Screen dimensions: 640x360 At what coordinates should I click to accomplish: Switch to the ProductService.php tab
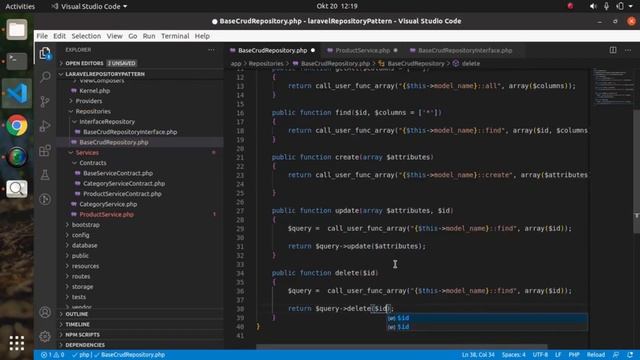pos(363,50)
